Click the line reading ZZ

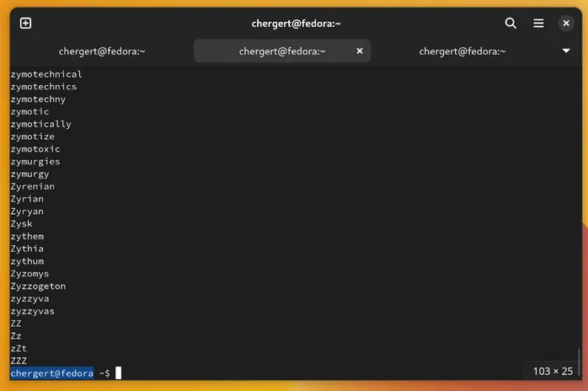coord(16,324)
